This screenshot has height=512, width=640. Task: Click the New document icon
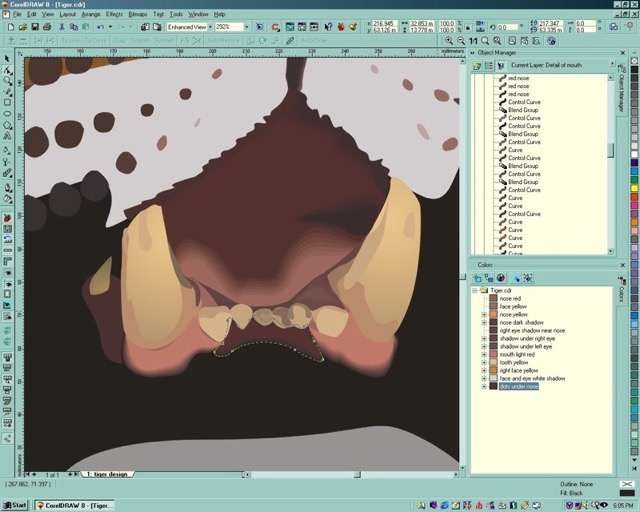(x=11, y=27)
